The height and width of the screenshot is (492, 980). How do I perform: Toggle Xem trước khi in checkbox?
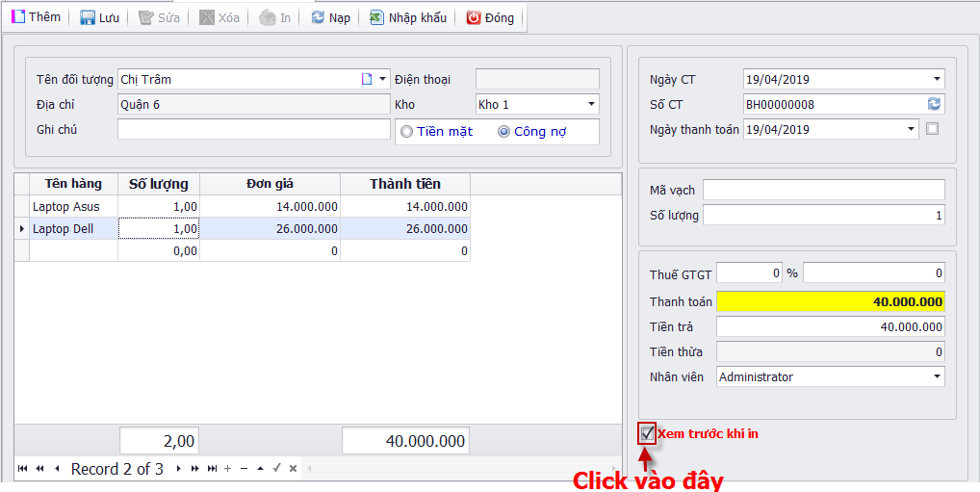[x=647, y=433]
